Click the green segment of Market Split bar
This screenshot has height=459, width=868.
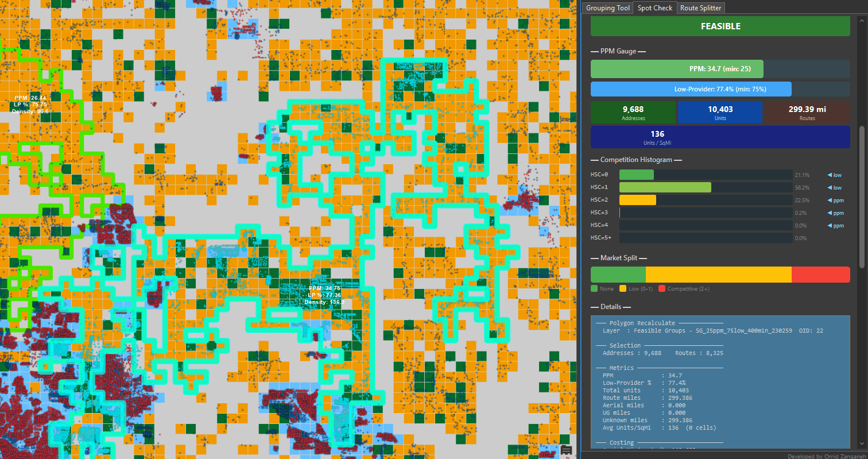coord(618,275)
